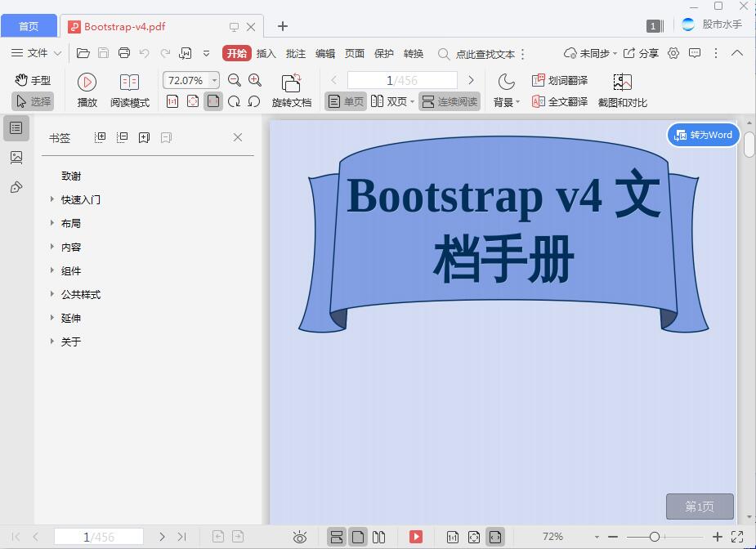This screenshot has height=549, width=756.
Task: Click the Save disk icon
Action: click(x=103, y=53)
